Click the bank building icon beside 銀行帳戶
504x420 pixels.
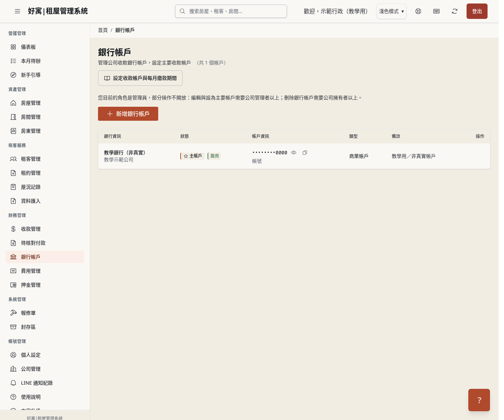tap(13, 257)
